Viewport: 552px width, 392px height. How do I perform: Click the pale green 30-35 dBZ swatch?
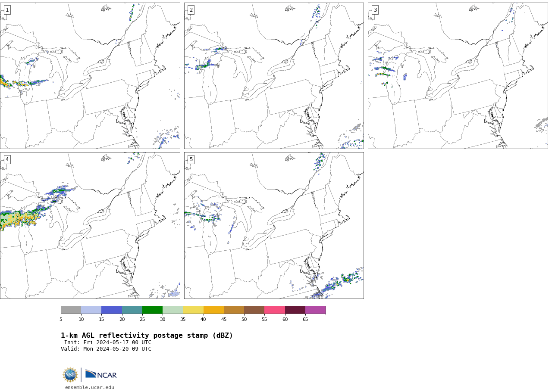tap(173, 310)
